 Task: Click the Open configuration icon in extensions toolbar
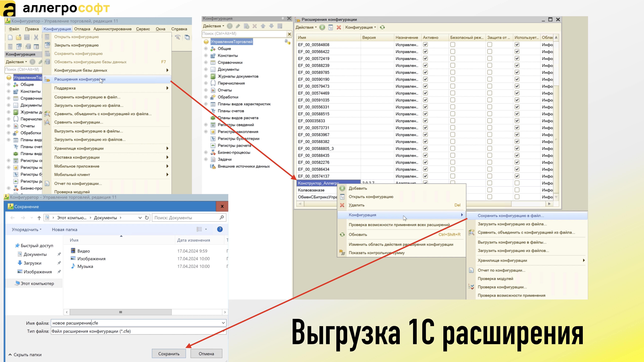[331, 28]
